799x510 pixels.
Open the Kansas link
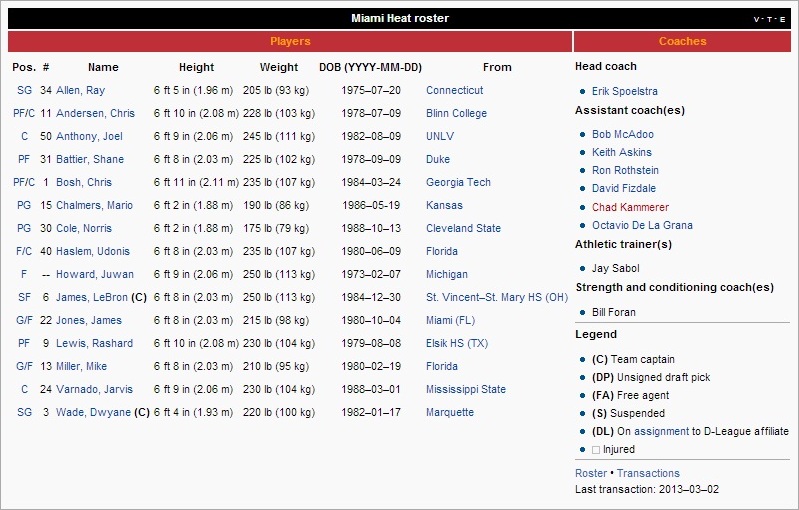444,205
